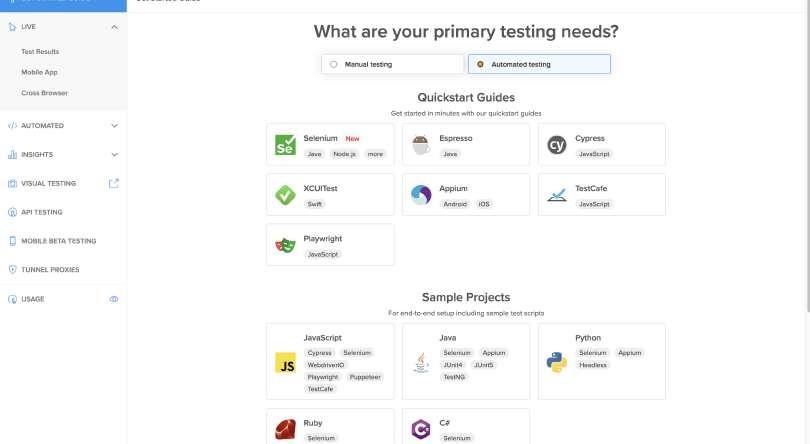Expand the Insights sidebar section
Screen dimensions: 810x444
pos(114,155)
